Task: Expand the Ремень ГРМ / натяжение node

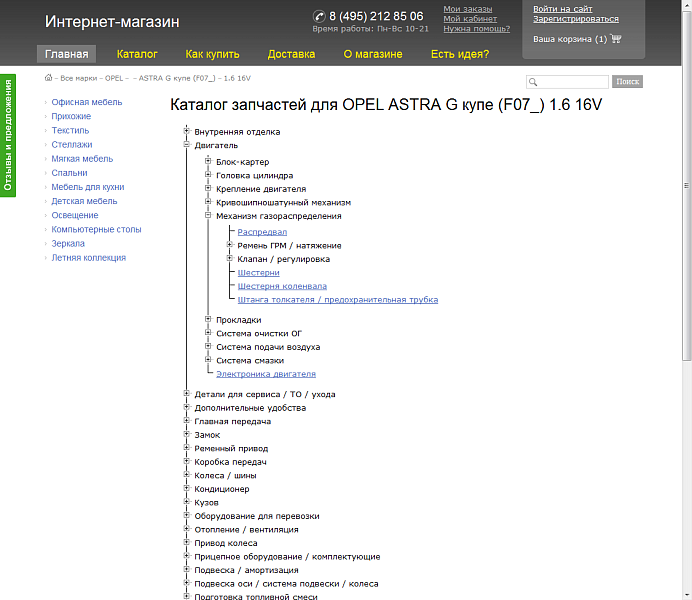Action: 229,245
